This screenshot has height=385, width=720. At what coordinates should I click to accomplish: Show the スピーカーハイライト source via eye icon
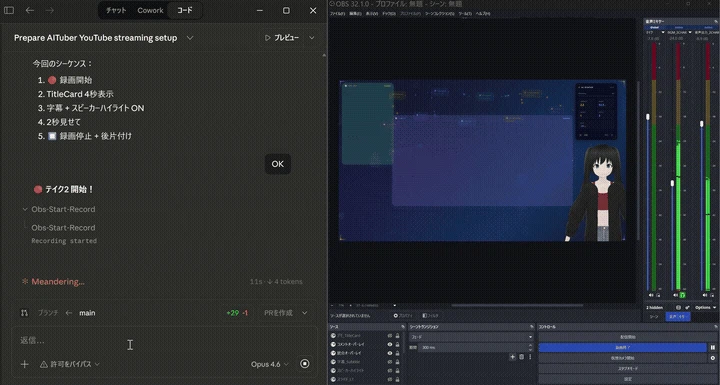(x=390, y=371)
